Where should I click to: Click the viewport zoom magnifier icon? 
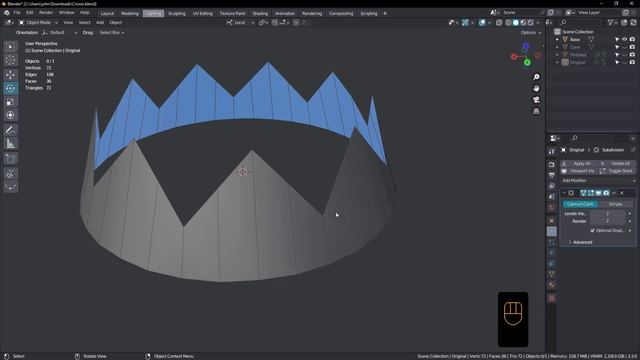click(536, 77)
